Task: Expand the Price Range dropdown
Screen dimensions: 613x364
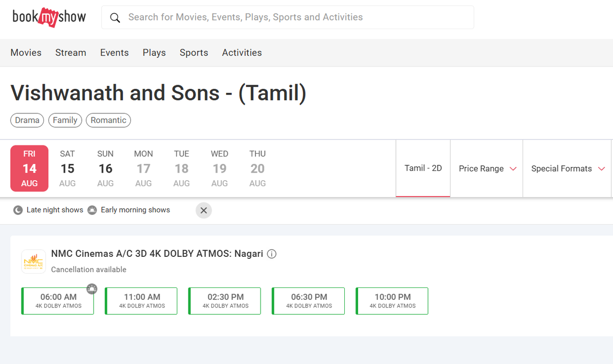Action: click(488, 168)
